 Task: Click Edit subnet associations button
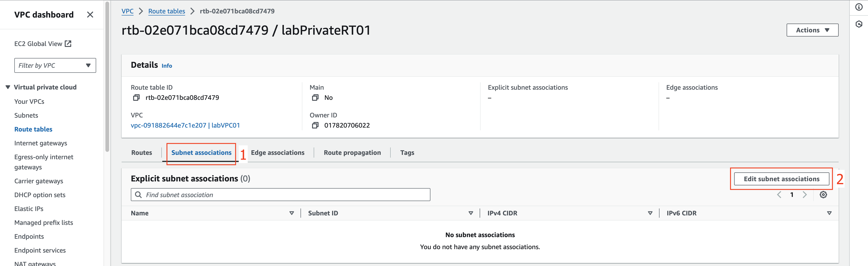tap(781, 179)
